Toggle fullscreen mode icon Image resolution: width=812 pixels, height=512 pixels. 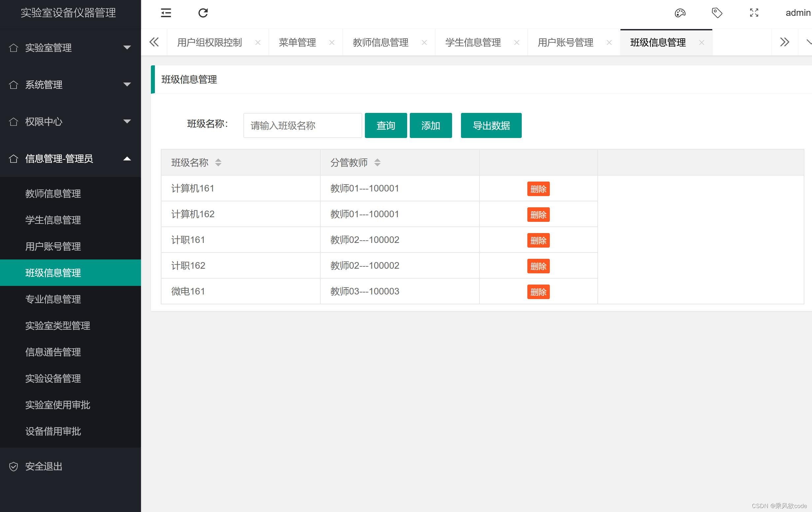(x=754, y=13)
